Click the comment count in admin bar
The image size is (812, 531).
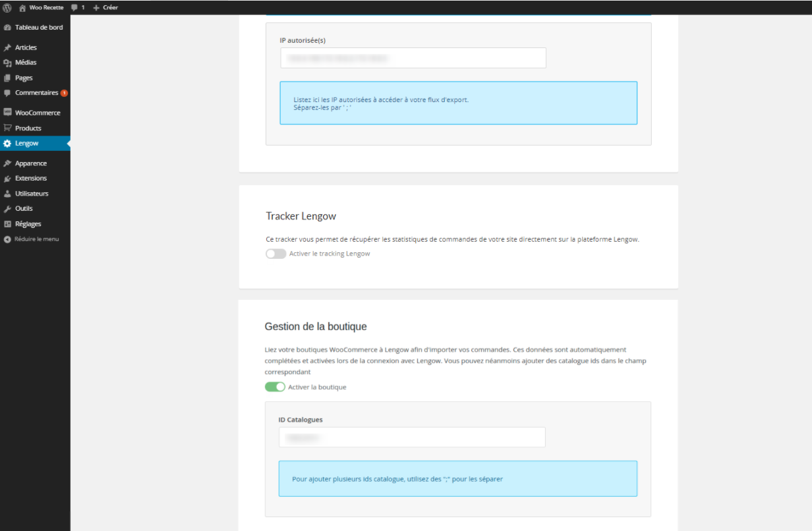pyautogui.click(x=83, y=7)
